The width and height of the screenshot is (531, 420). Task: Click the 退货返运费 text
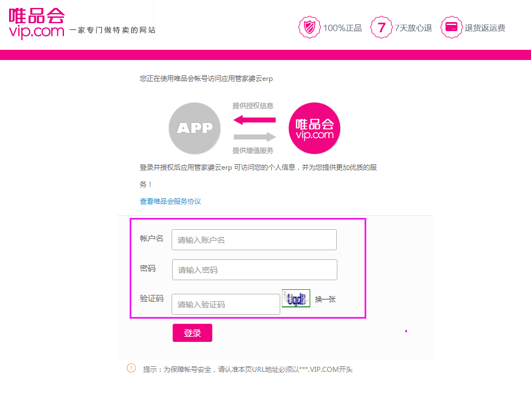click(485, 28)
